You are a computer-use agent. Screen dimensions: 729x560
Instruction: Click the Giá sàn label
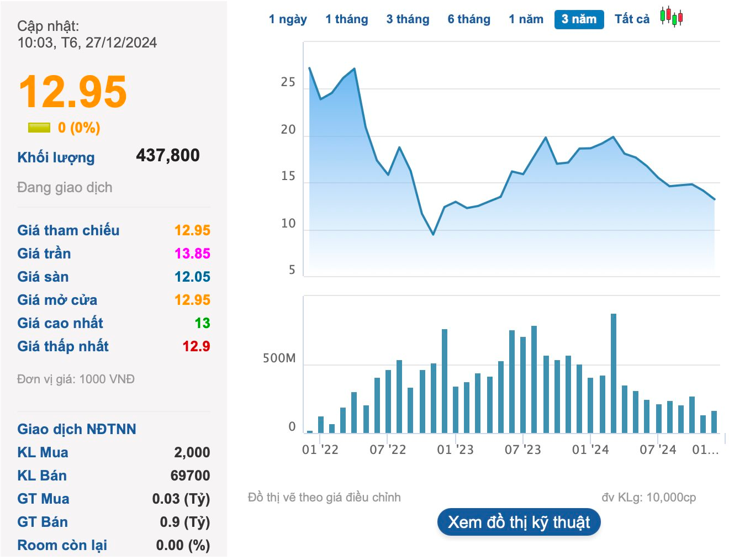43,276
